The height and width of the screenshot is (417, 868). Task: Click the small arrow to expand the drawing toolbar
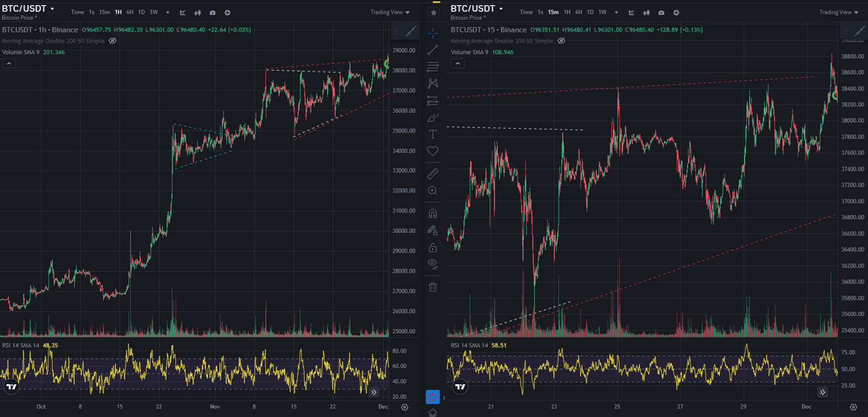click(444, 397)
